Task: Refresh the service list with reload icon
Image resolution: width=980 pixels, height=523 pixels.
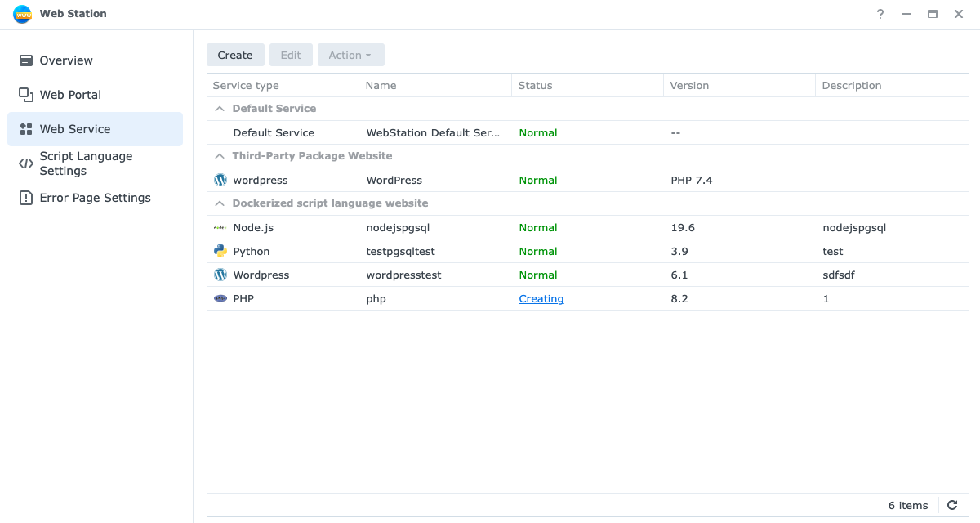Action: tap(952, 505)
